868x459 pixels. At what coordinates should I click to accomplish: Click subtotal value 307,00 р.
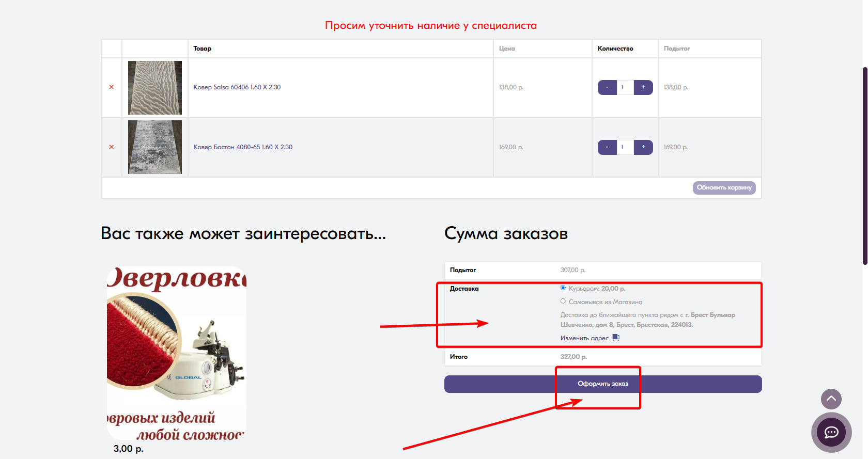coord(573,270)
